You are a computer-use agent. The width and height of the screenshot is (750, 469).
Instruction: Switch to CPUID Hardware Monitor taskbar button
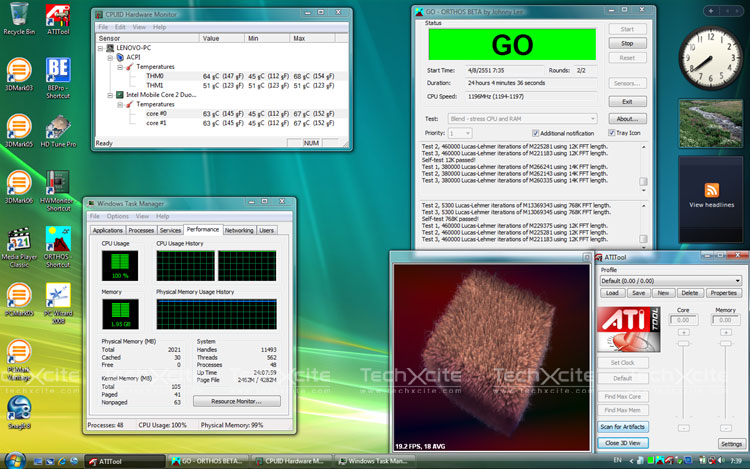click(x=292, y=461)
